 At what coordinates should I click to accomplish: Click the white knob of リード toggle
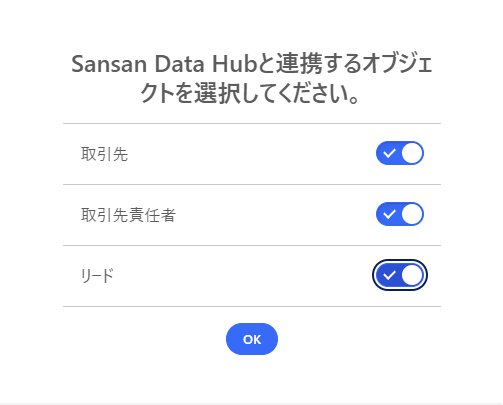coord(412,275)
